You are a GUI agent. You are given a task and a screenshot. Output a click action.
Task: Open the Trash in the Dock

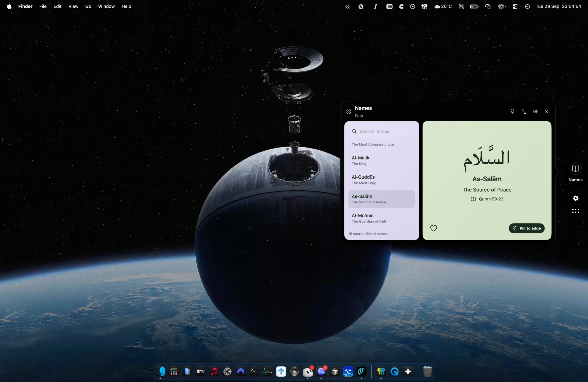[427, 371]
